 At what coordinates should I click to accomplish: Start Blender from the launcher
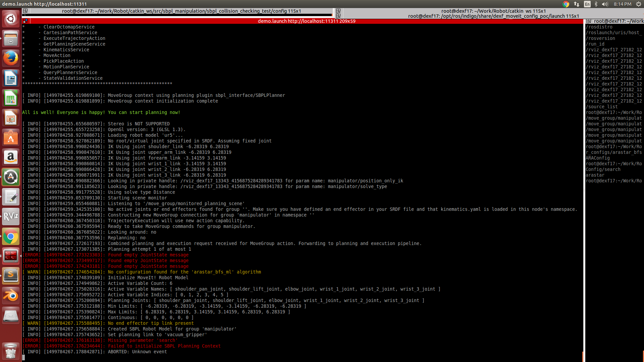[x=11, y=296]
